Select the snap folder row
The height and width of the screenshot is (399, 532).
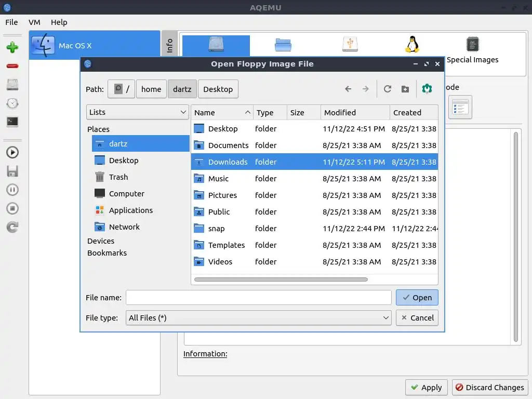tap(314, 229)
